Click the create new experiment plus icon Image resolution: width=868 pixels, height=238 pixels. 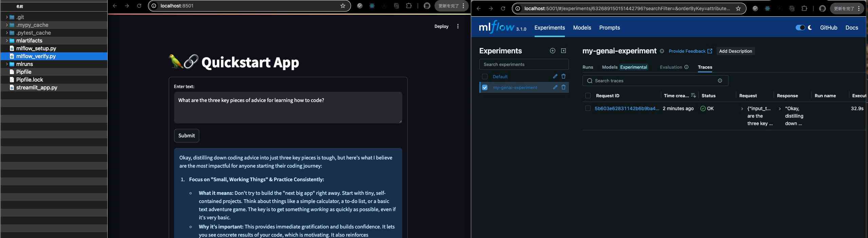coord(552,51)
